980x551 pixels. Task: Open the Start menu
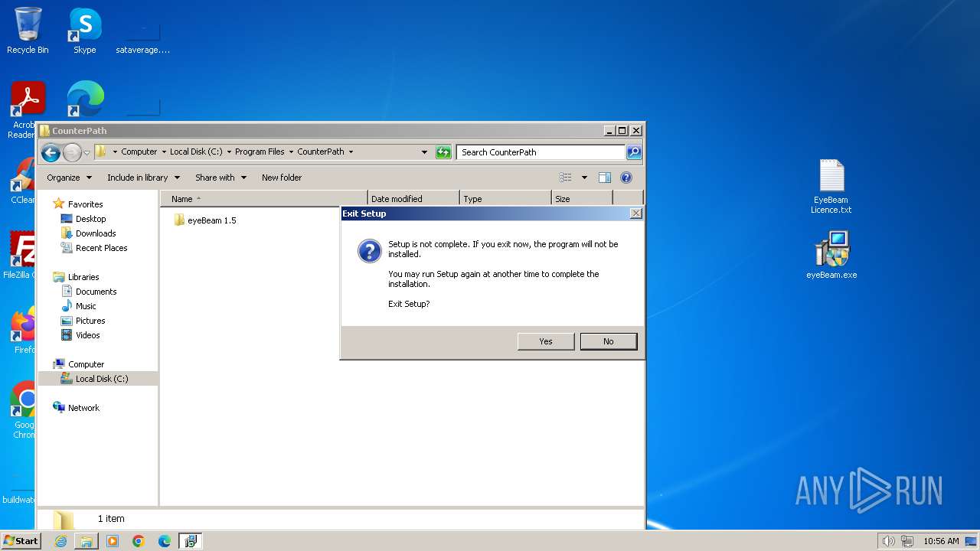(21, 541)
